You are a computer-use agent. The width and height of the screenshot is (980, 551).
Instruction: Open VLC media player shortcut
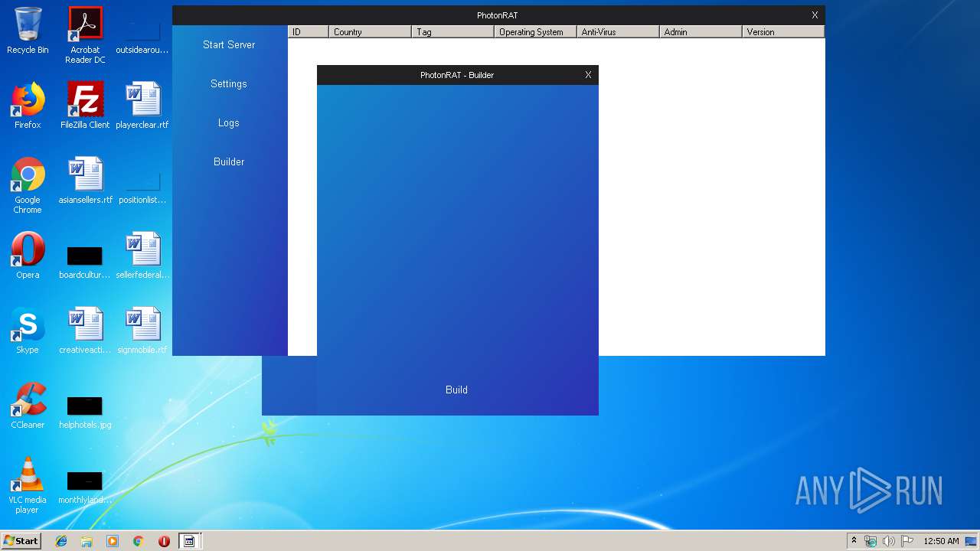[x=28, y=485]
